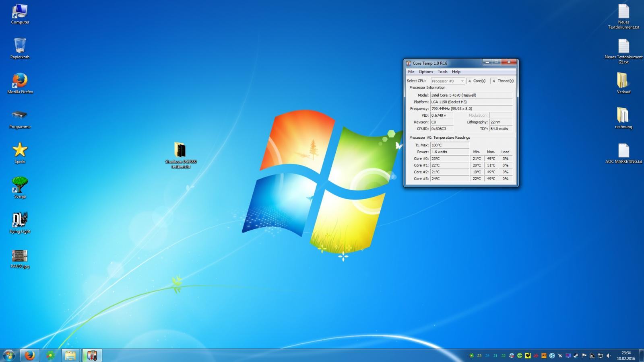The image size is (644, 362).
Task: Open Windows Explorer from the taskbar
Action: [70, 355]
